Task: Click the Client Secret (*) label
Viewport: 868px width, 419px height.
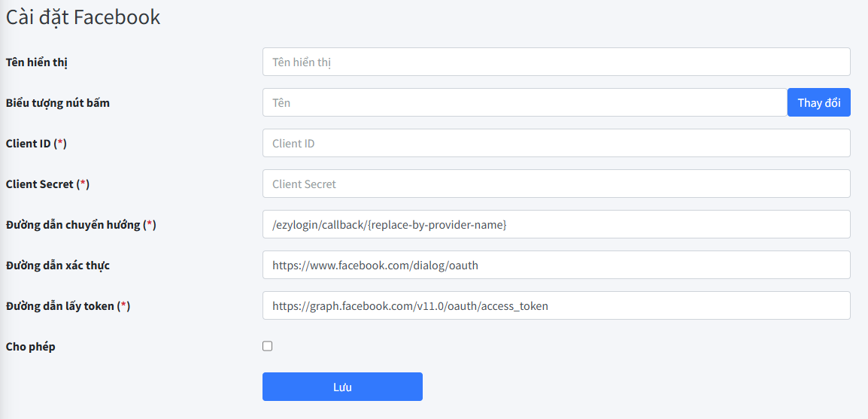Action: click(x=47, y=184)
